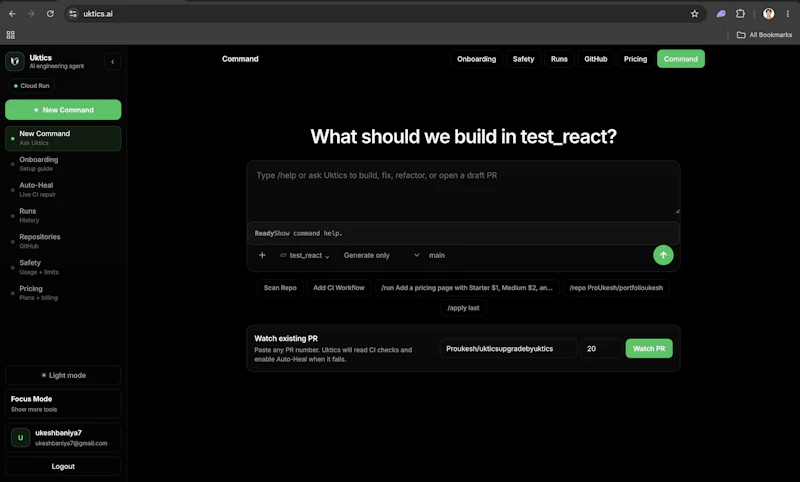
Task: Click the browser forward arrow
Action: click(31, 14)
